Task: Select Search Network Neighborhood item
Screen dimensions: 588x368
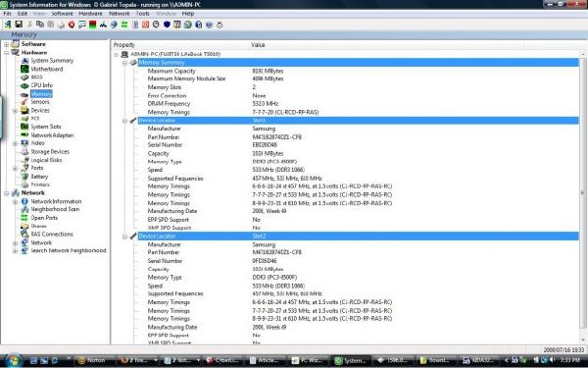Action: tap(68, 250)
